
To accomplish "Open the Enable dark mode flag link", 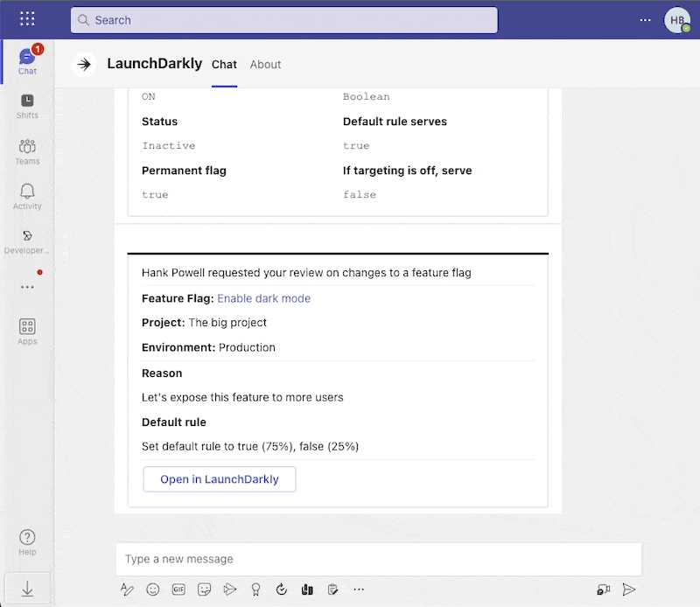I will (263, 297).
